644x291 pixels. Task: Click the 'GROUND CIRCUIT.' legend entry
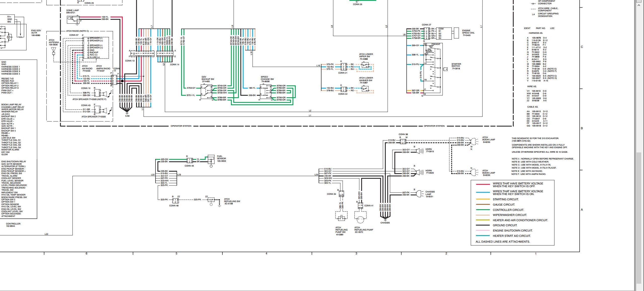505,225
